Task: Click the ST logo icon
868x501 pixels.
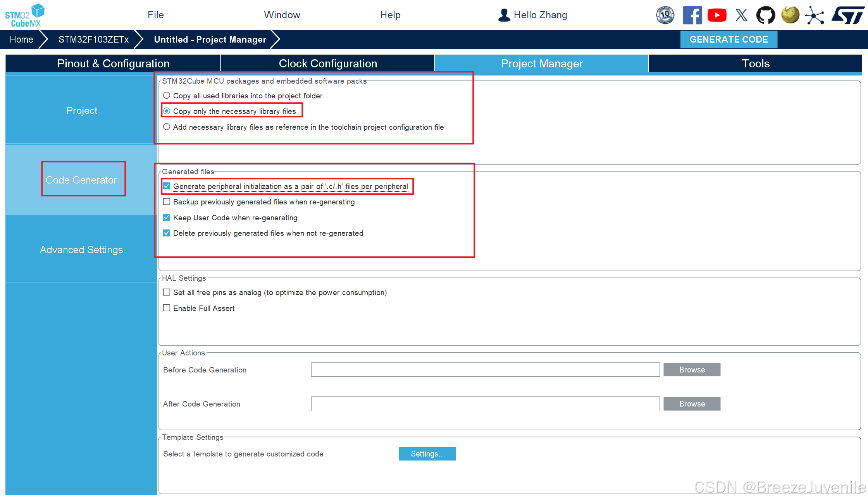Action: click(x=848, y=15)
